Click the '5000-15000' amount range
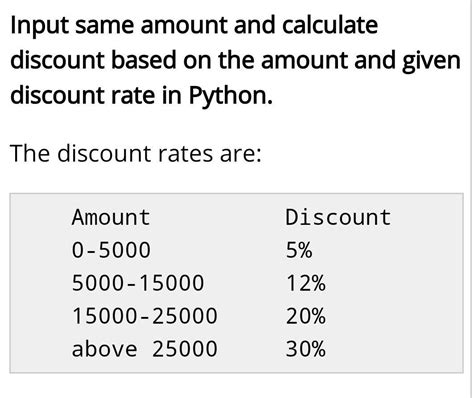Image resolution: width=474 pixels, height=398 pixels. point(138,283)
